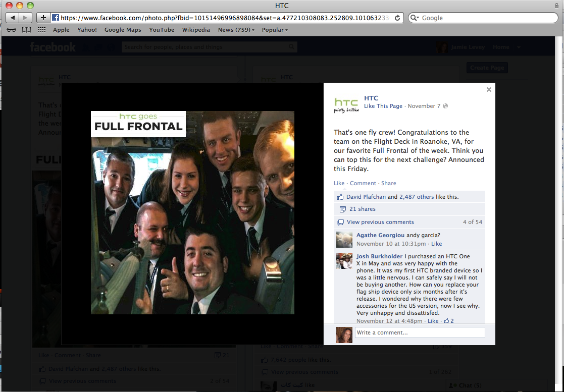
Task: Go to Home in Facebook header
Action: (501, 47)
